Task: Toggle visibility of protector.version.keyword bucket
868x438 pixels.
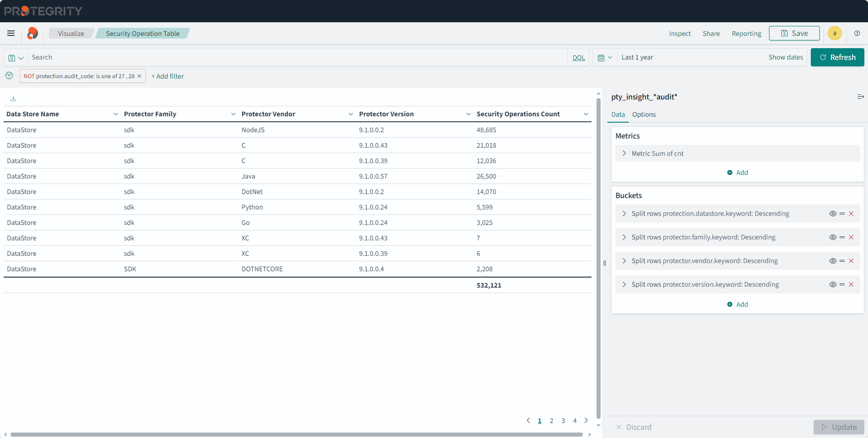Action: 833,284
